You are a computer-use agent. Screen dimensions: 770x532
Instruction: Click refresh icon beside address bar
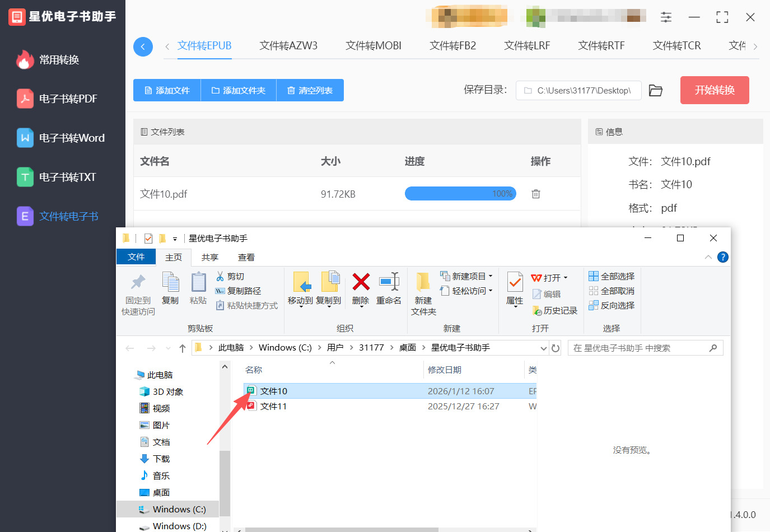pyautogui.click(x=556, y=348)
